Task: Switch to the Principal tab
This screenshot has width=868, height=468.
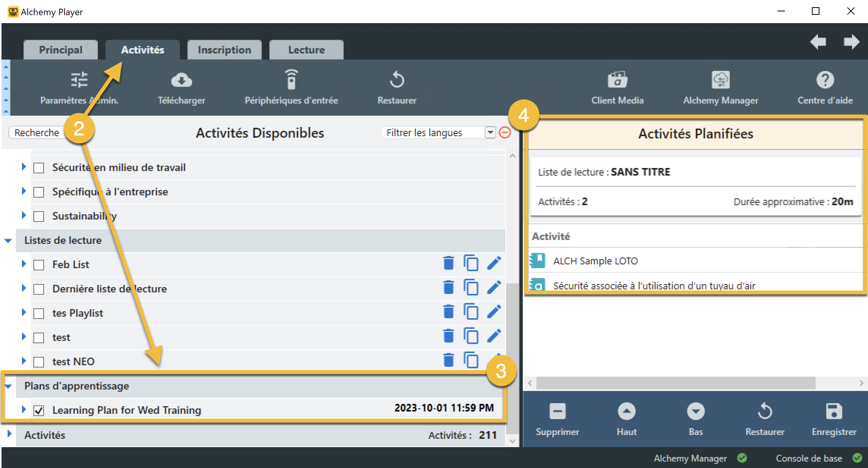Action: coord(61,50)
